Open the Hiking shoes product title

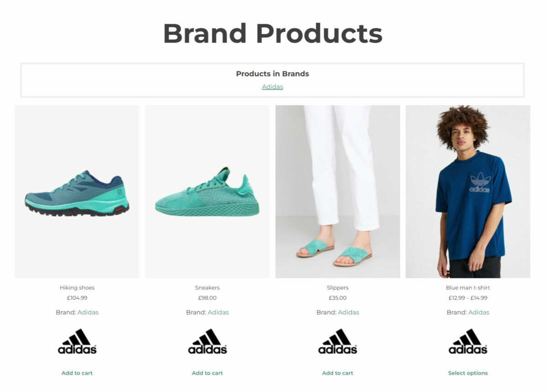pos(77,287)
